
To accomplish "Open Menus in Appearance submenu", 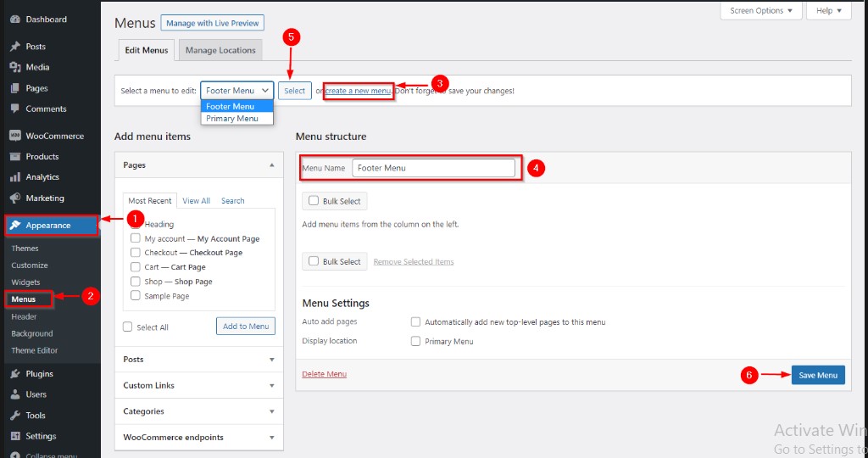I will [23, 299].
